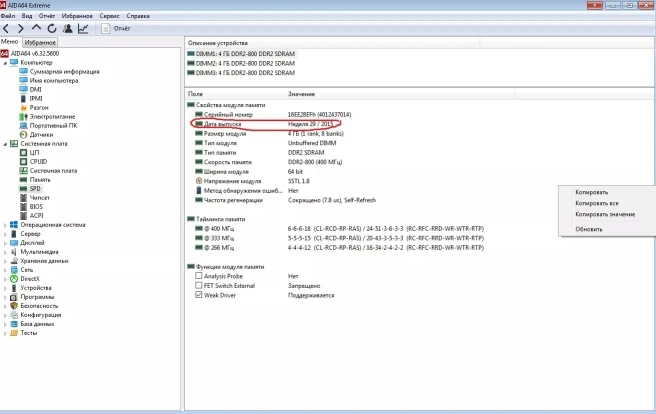
Task: Navigate up one level with the up arrow
Action: click(x=36, y=28)
